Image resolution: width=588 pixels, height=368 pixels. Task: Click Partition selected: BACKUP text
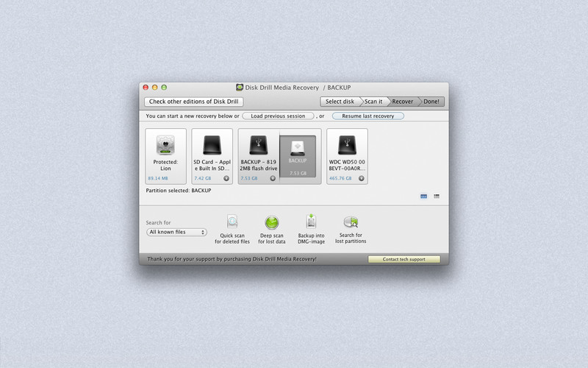(x=179, y=191)
